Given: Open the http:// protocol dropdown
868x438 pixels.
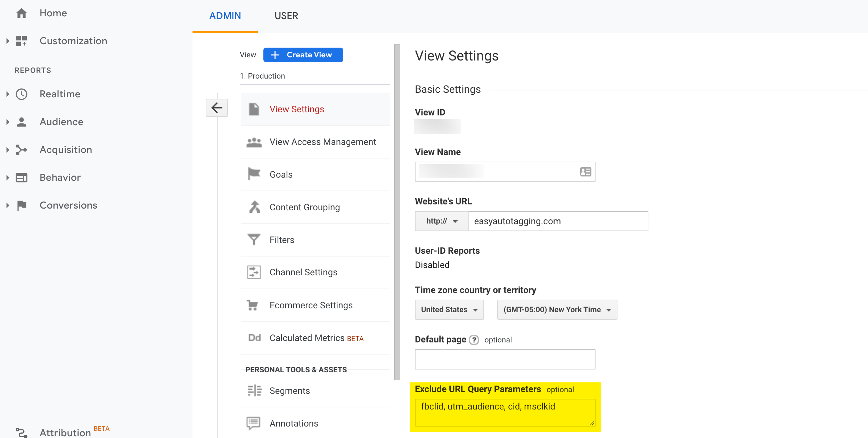Looking at the screenshot, I should pos(442,221).
